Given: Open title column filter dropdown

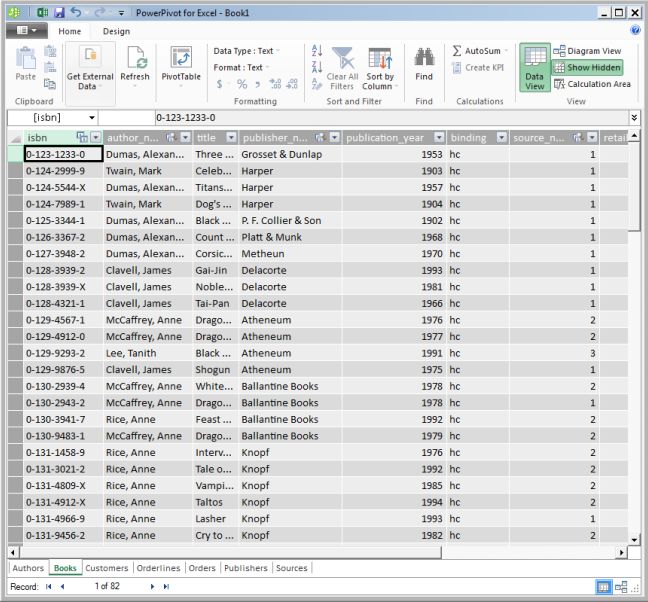Looking at the screenshot, I should [x=231, y=137].
